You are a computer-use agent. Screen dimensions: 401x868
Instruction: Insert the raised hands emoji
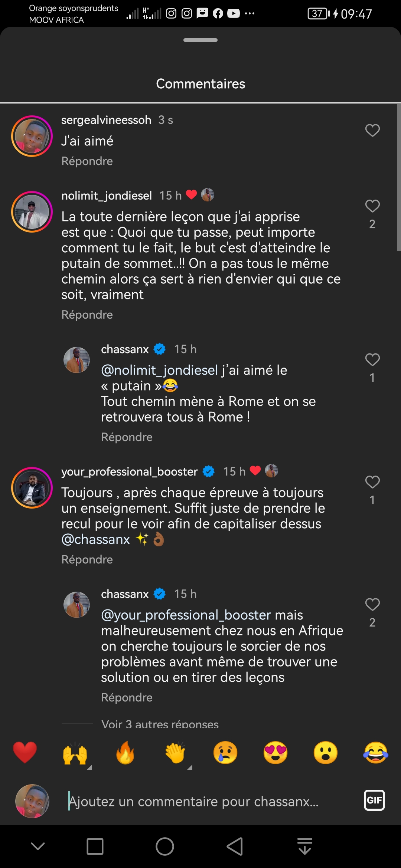pos(75,753)
